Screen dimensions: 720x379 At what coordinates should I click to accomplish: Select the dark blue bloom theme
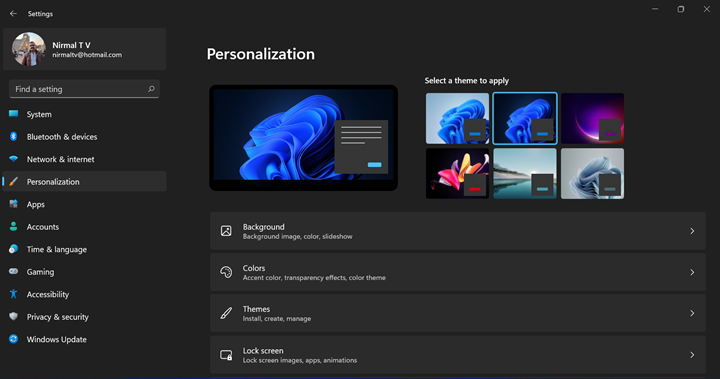525,119
